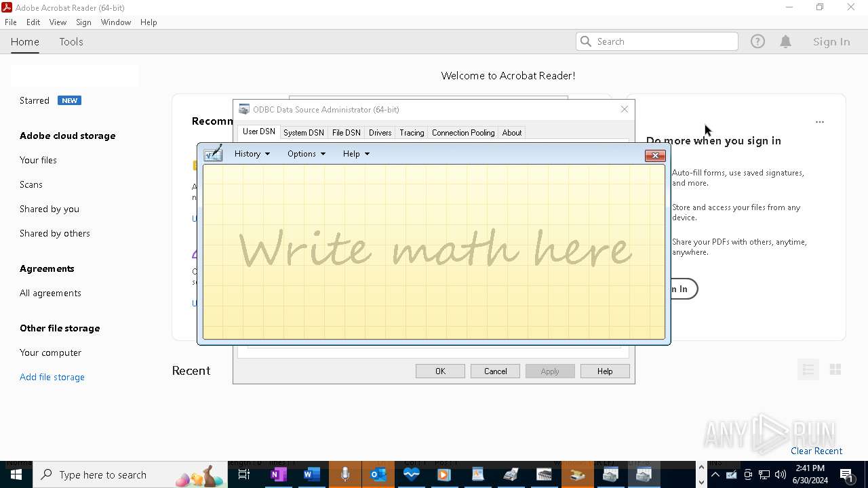Open the Window menu in Acrobat Reader
The height and width of the screenshot is (488, 868).
pyautogui.click(x=116, y=22)
